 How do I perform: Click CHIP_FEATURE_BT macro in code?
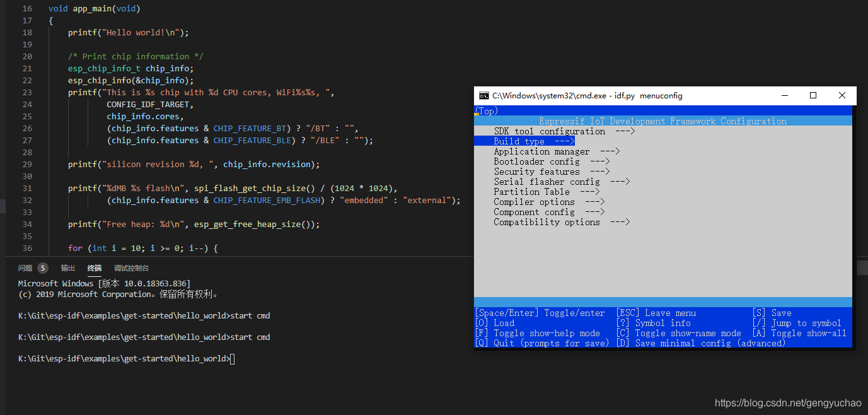pos(250,129)
